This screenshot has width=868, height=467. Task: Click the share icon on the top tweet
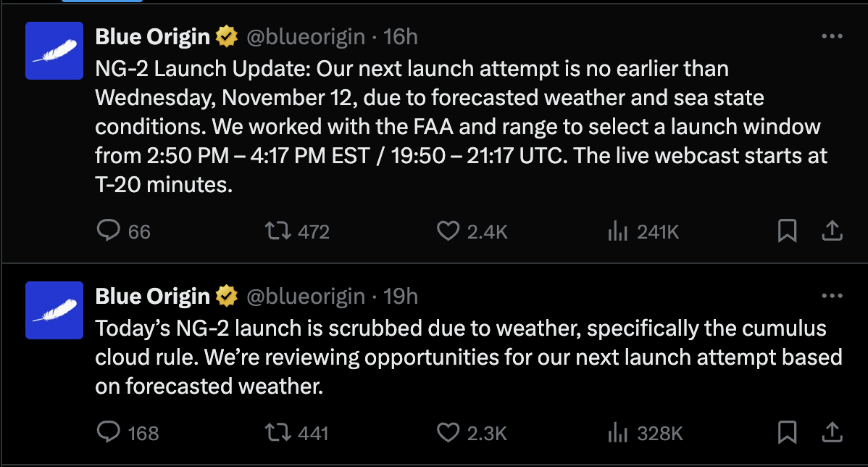click(x=831, y=231)
